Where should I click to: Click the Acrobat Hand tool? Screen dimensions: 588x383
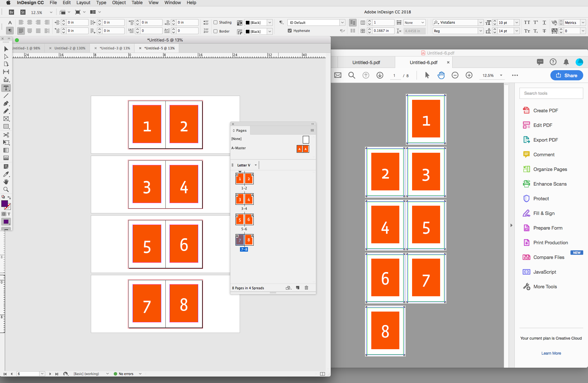point(441,75)
